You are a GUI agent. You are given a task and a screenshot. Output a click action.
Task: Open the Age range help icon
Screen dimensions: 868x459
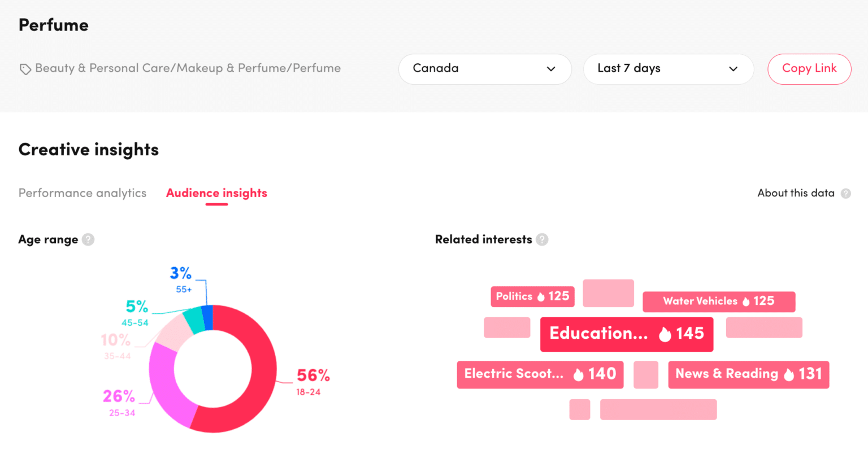(88, 239)
